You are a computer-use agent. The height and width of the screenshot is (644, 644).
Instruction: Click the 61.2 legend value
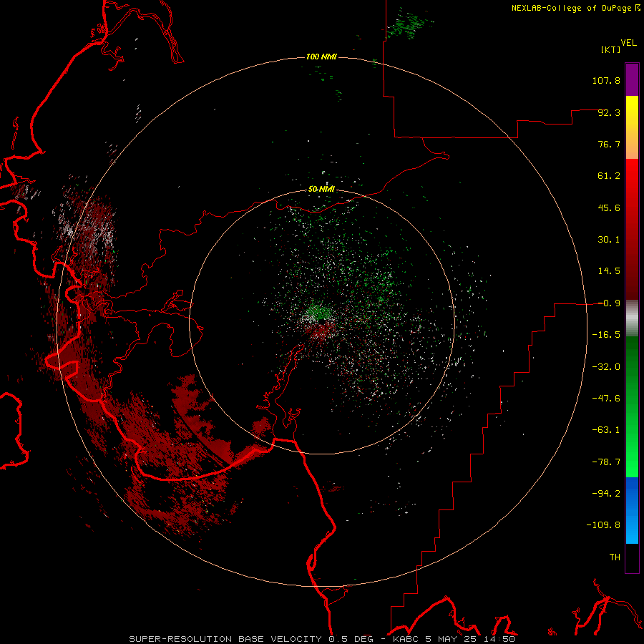pos(609,176)
